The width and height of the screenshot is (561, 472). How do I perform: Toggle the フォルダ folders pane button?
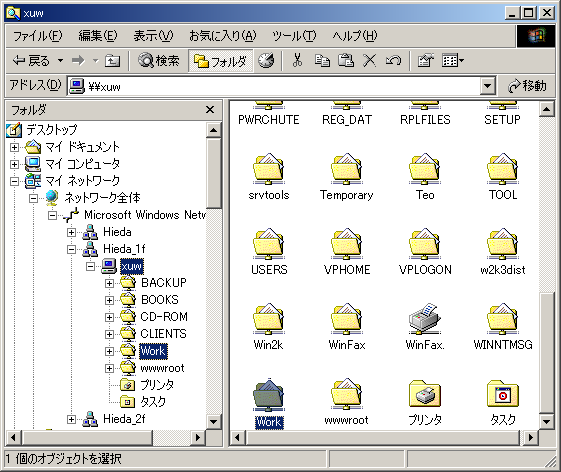tap(221, 61)
